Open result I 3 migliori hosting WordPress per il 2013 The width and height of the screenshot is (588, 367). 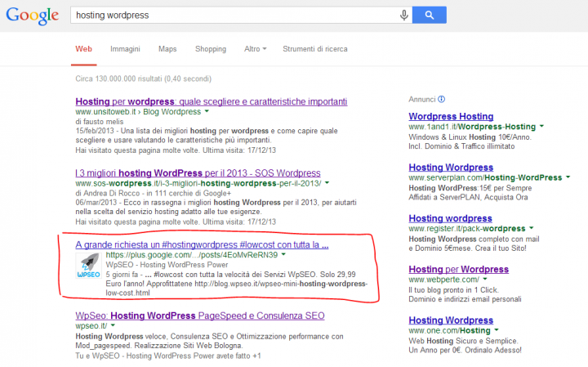click(198, 173)
